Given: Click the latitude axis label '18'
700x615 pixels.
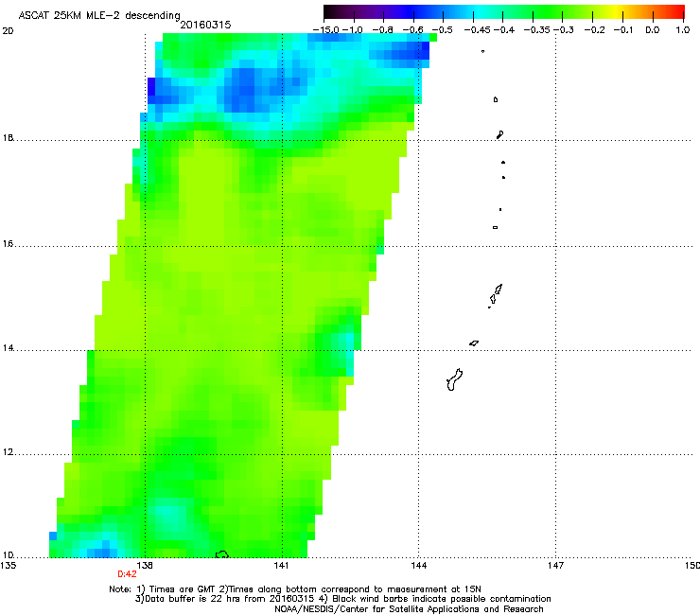Looking at the screenshot, I should [x=8, y=137].
